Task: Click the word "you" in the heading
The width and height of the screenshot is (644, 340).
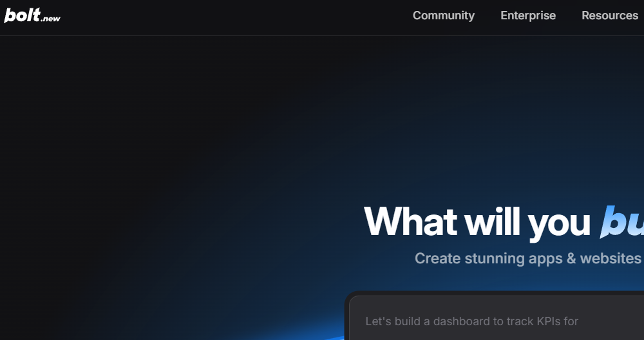Action: [x=559, y=223]
